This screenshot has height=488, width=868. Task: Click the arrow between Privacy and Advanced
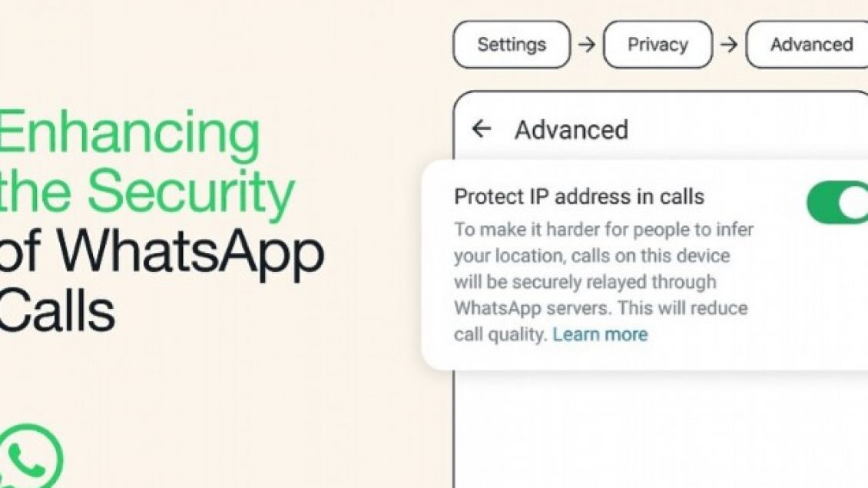tap(729, 45)
